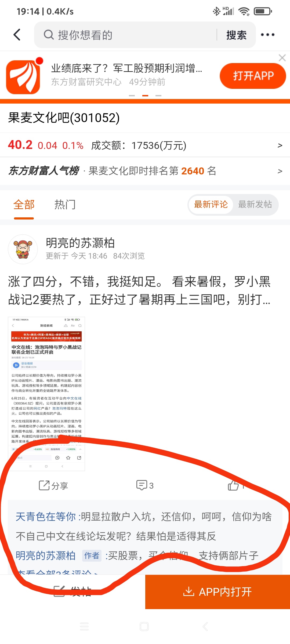Click the magnifier search icon
Screen dimensions: 290x644
point(49,35)
